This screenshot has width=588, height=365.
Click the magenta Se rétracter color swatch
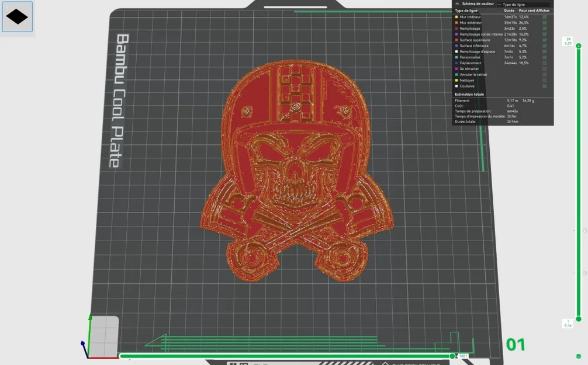click(x=456, y=69)
